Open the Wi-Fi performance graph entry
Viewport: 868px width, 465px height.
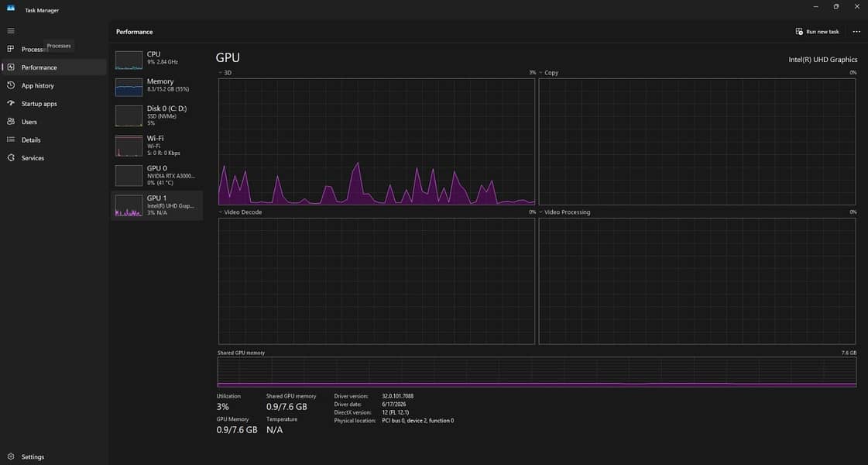coord(156,146)
